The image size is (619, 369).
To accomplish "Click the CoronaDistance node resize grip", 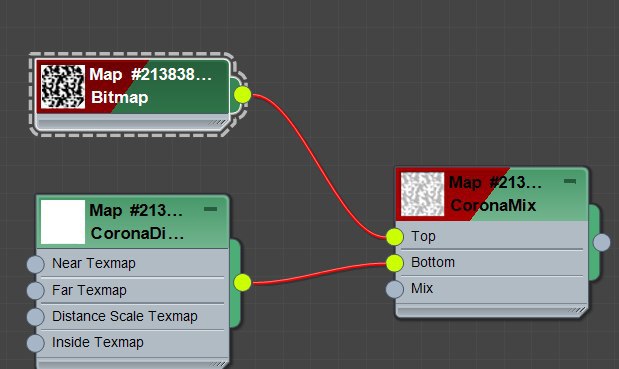I will click(219, 364).
